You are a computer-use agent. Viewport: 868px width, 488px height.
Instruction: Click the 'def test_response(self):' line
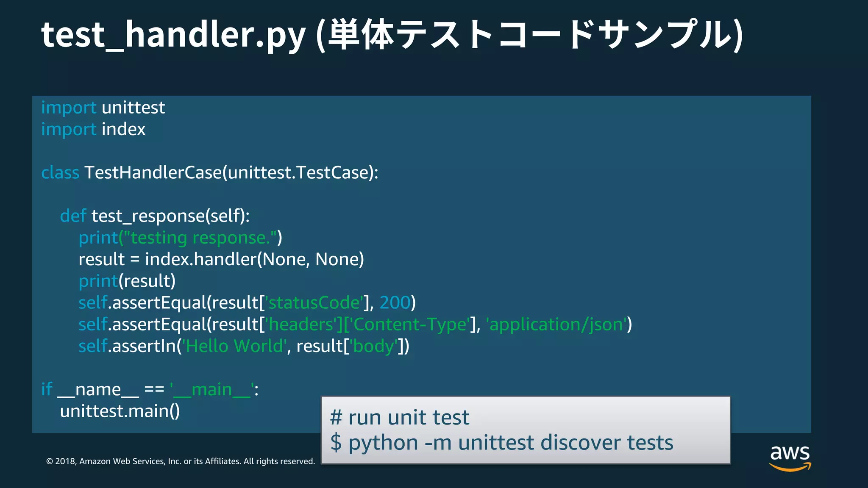click(x=155, y=216)
